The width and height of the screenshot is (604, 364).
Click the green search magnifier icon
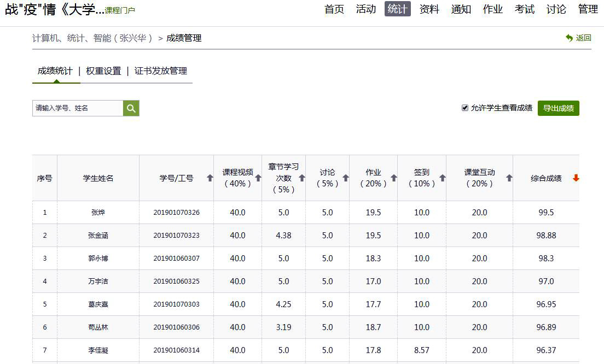click(131, 108)
